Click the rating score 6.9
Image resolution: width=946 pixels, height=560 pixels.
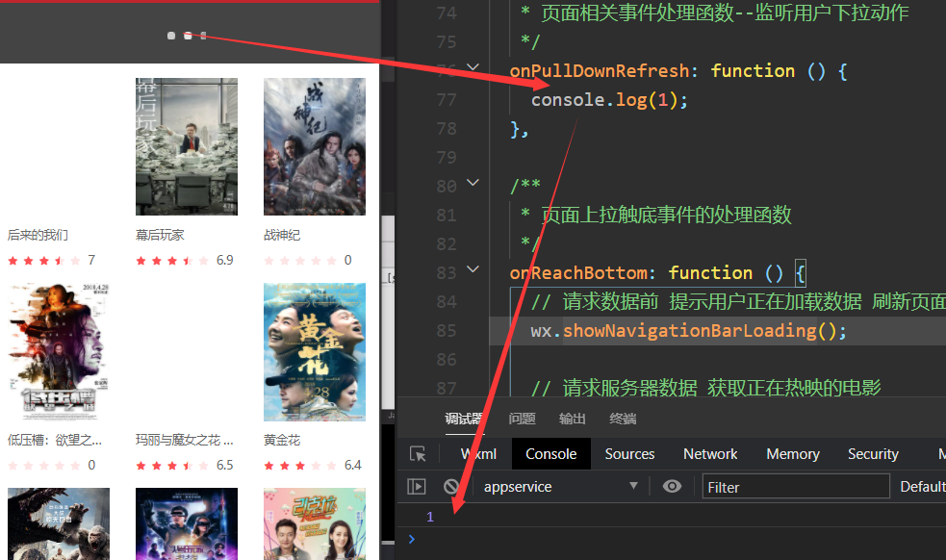click(224, 260)
